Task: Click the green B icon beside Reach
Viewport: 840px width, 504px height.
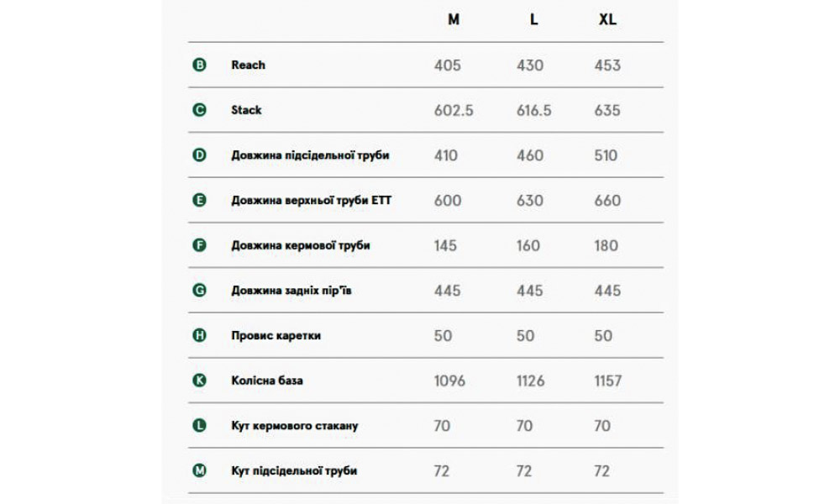Action: (199, 65)
